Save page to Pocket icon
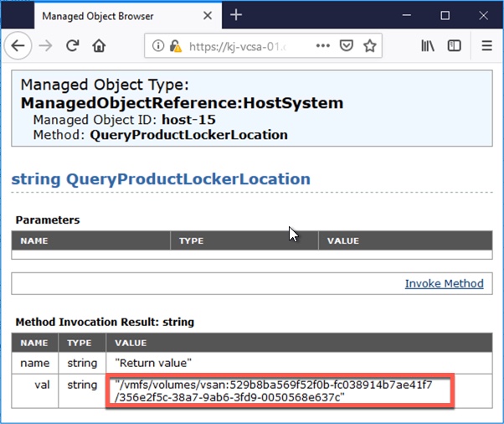Viewport: 504px width, 424px height. [x=347, y=46]
